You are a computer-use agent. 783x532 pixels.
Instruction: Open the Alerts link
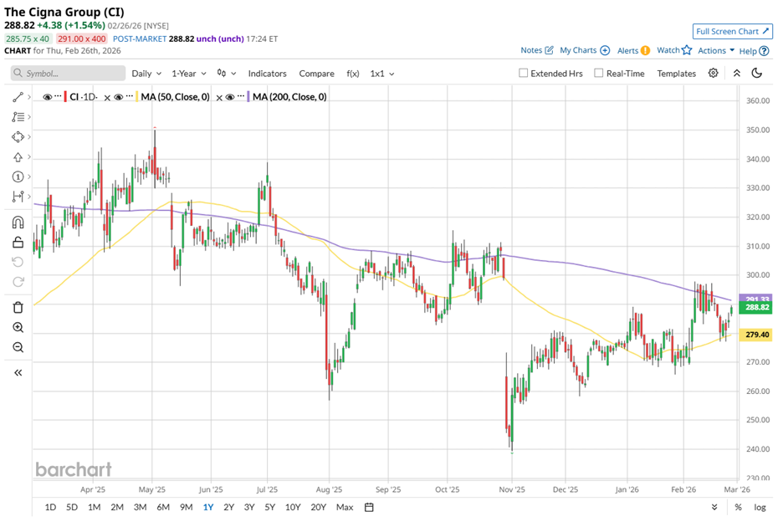(x=633, y=50)
